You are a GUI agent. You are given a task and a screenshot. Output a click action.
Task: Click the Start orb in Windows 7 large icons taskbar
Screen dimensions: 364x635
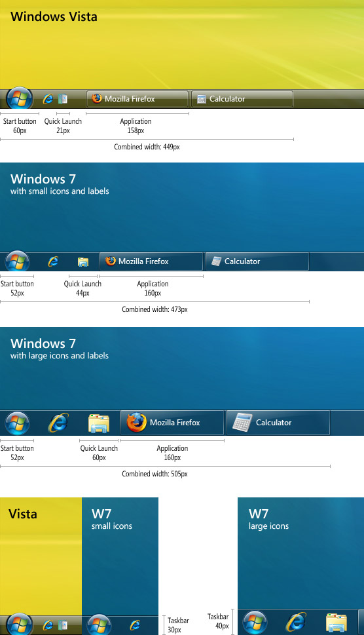tap(17, 423)
